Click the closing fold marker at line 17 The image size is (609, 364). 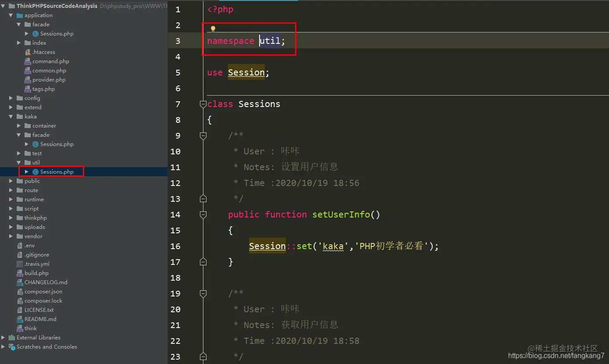click(203, 262)
